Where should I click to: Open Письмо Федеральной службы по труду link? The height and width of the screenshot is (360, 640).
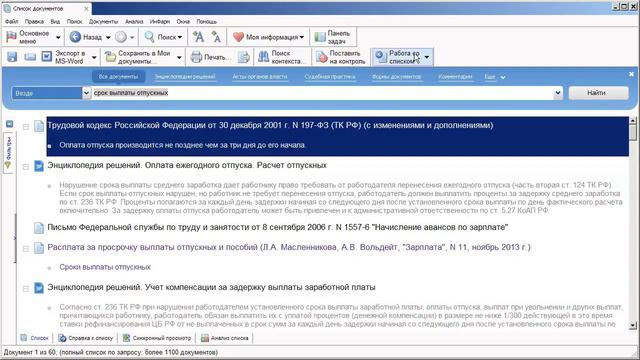[278, 227]
